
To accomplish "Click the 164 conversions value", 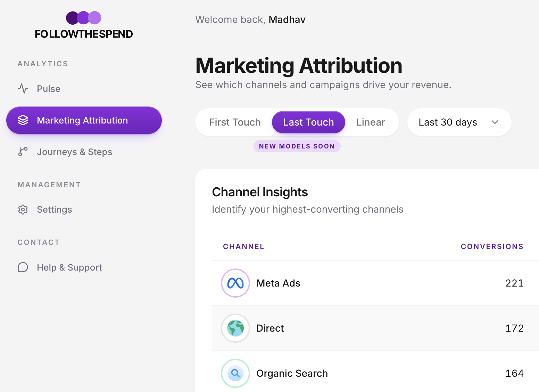I will [x=514, y=373].
